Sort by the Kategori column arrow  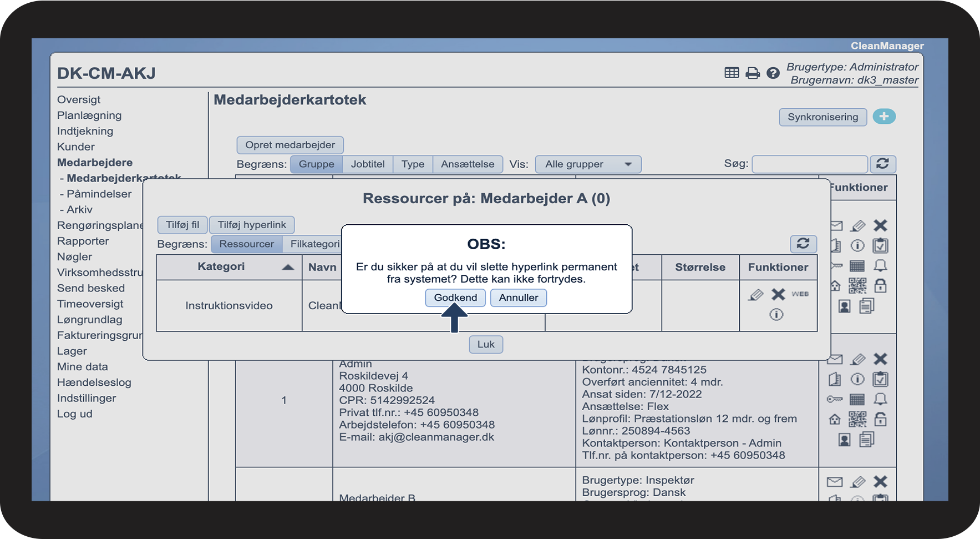[x=288, y=267]
